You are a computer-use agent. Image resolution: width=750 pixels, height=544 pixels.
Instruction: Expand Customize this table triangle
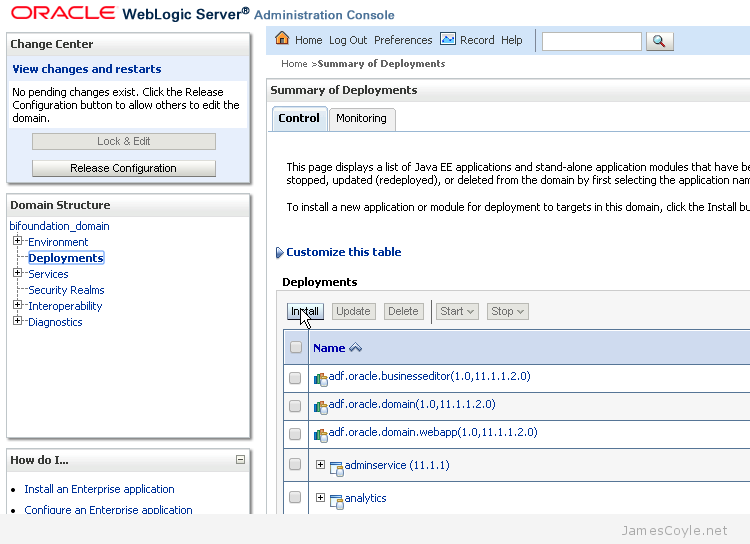tap(279, 252)
